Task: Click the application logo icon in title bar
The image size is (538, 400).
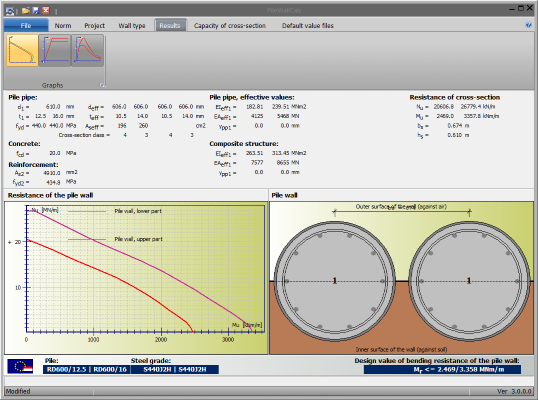Action: 10,11
